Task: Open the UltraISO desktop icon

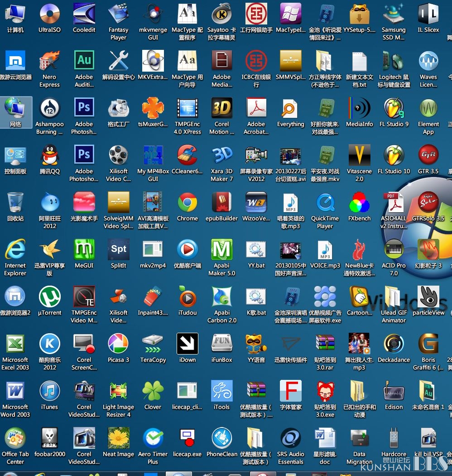Action: click(x=50, y=14)
